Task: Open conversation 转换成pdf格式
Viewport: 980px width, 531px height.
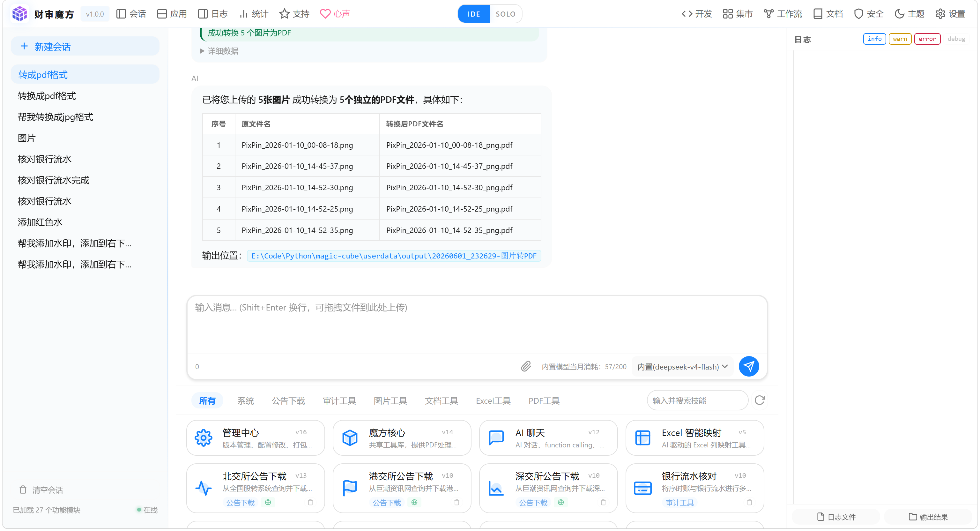Action: pyautogui.click(x=85, y=96)
